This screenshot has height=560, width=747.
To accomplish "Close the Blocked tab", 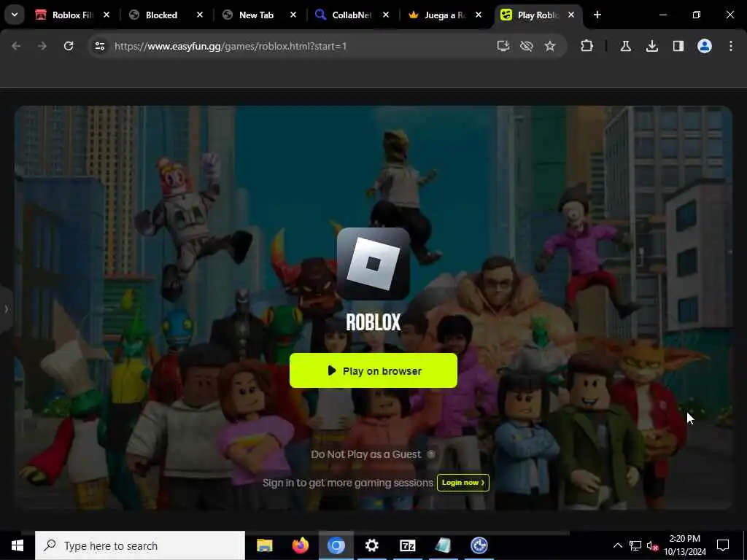I will [x=200, y=15].
